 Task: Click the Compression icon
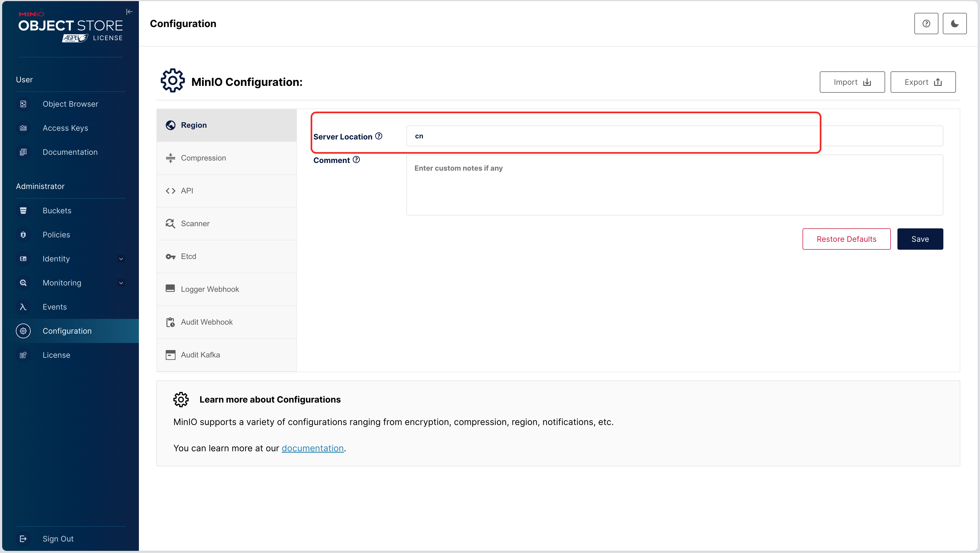[170, 158]
